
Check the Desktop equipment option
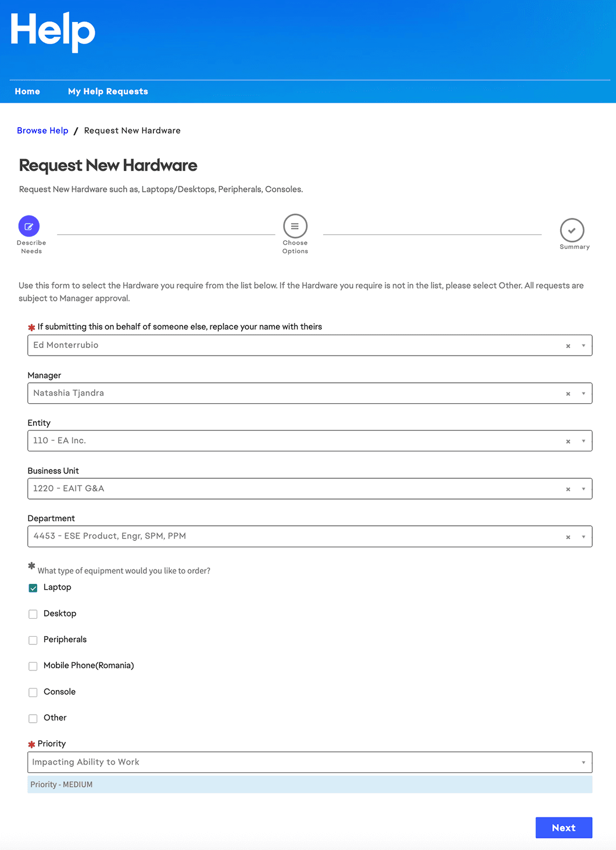[x=33, y=614]
